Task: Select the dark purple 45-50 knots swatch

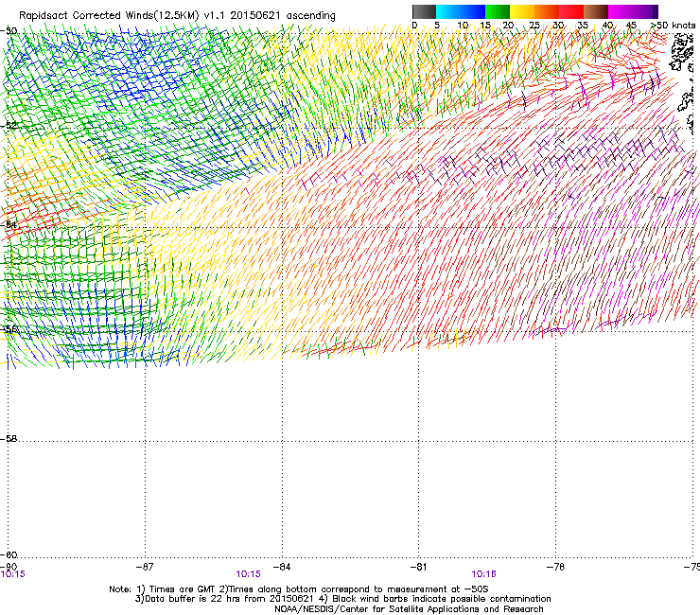Action: (645, 11)
